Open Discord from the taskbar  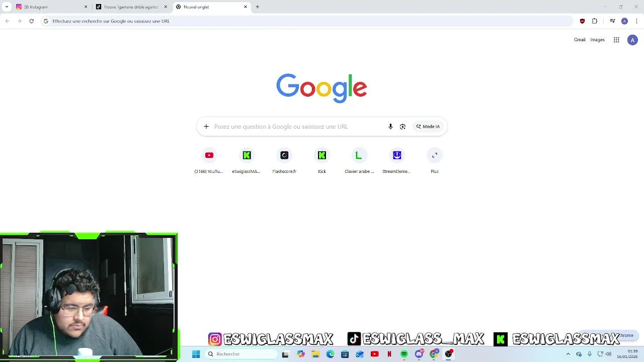point(419,354)
